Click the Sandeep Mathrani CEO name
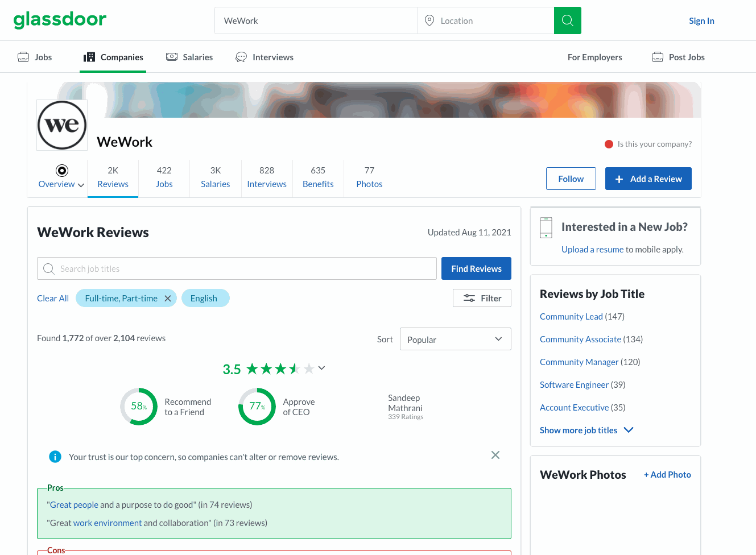The width and height of the screenshot is (756, 555). [405, 403]
